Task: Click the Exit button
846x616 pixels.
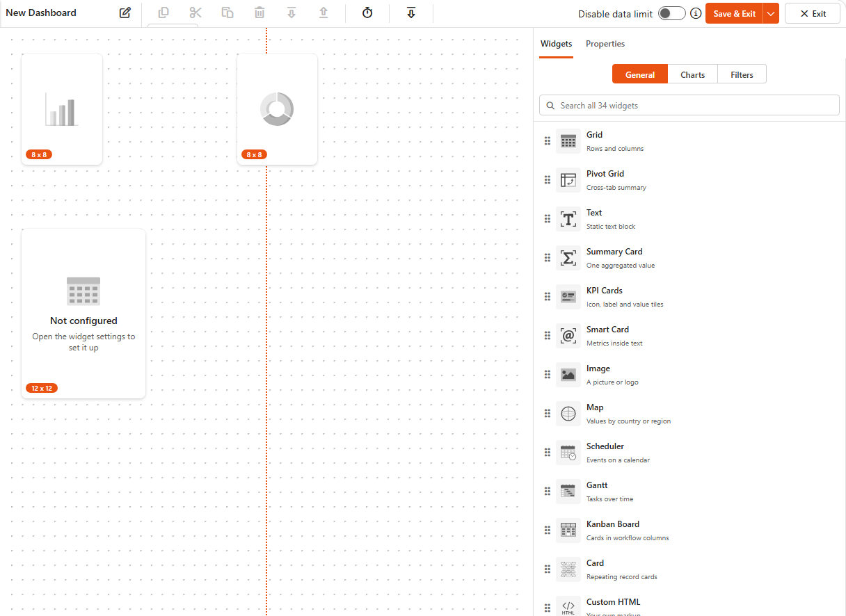Action: pos(813,13)
